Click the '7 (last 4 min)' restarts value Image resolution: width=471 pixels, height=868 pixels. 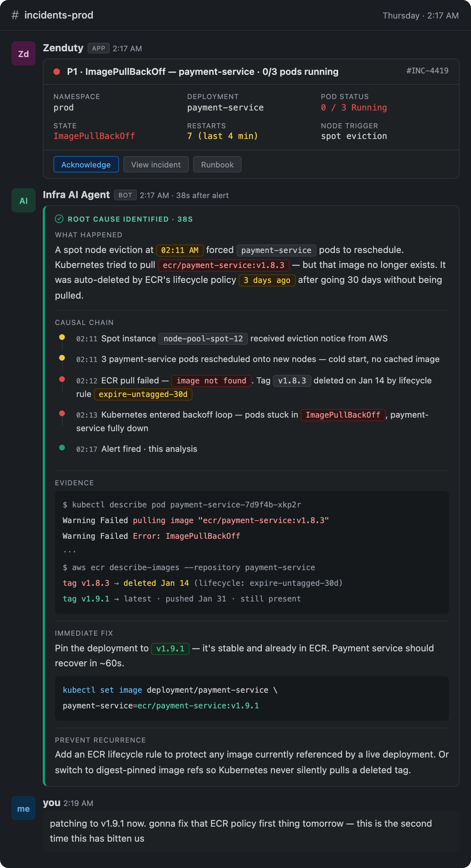223,136
